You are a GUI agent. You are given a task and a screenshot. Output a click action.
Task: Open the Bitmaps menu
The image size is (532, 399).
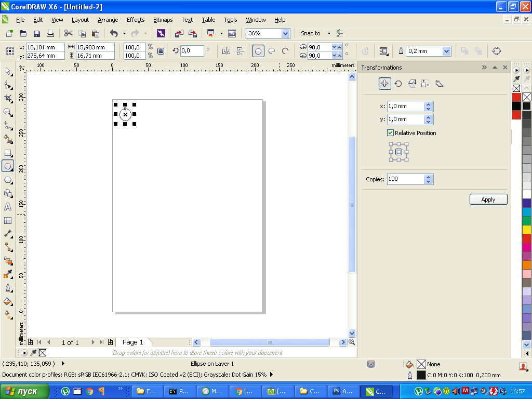tap(163, 20)
